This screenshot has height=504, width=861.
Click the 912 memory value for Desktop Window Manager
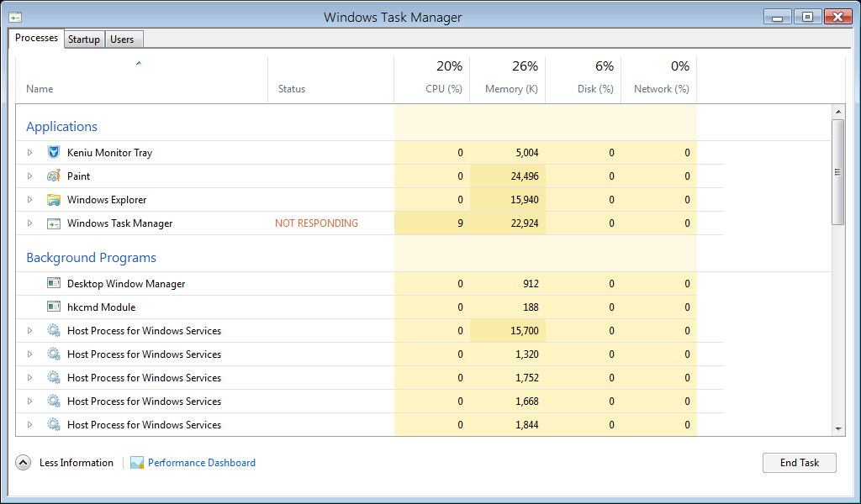click(x=531, y=284)
